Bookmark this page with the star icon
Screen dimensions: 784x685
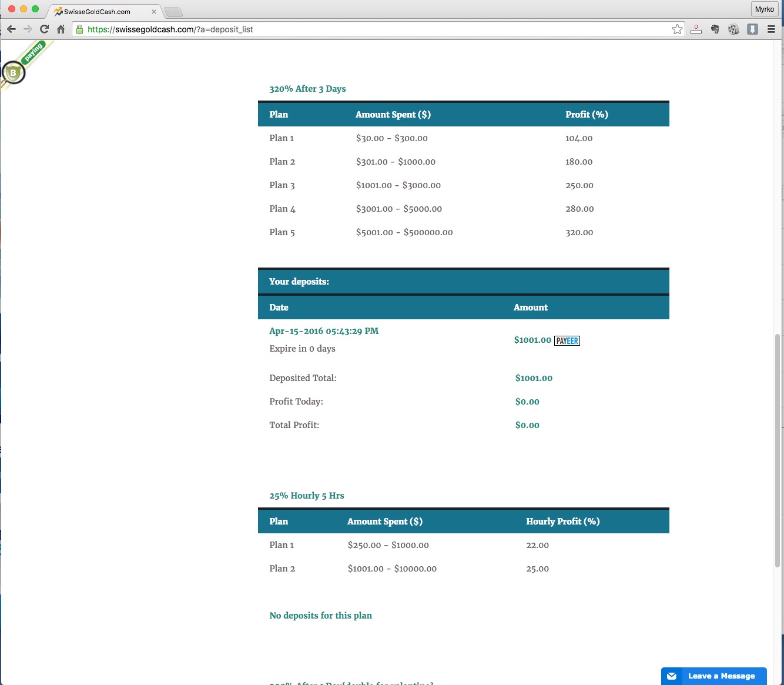pyautogui.click(x=677, y=29)
